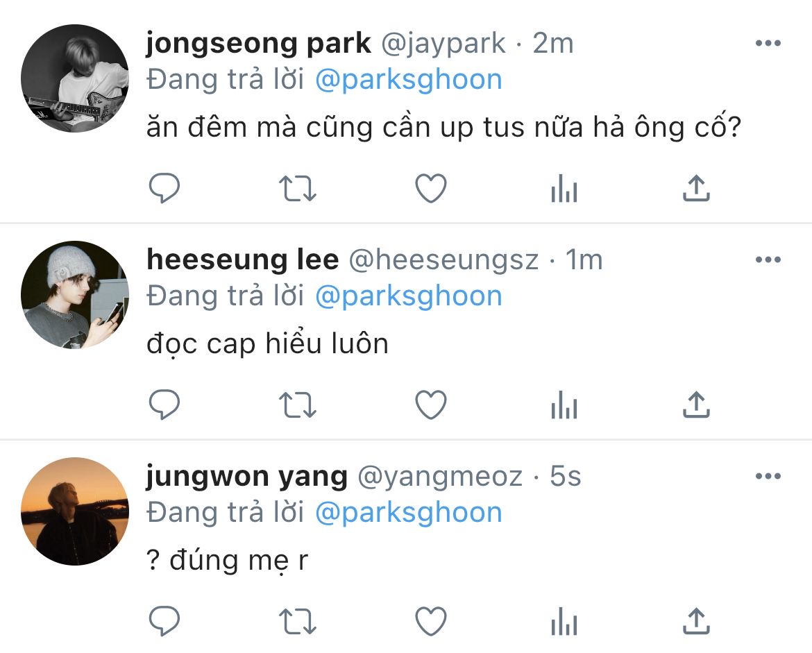Image resolution: width=812 pixels, height=653 pixels.
Task: Open more options for heeseung lee's tweet
Action: pyautogui.click(x=768, y=260)
